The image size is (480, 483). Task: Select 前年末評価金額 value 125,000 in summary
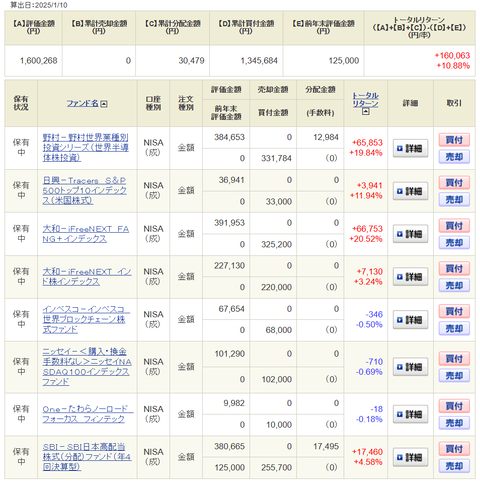[x=344, y=61]
